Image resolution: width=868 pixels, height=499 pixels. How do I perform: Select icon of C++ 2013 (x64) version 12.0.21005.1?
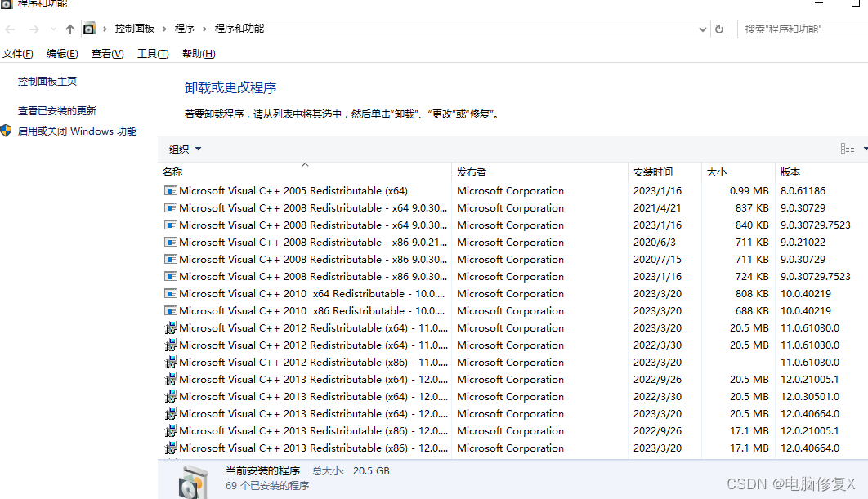coord(171,380)
